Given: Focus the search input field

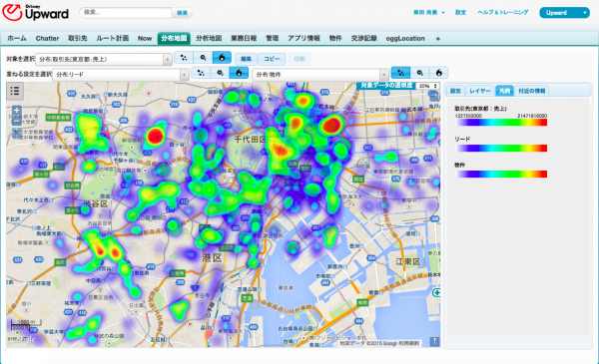Looking at the screenshot, I should 126,13.
